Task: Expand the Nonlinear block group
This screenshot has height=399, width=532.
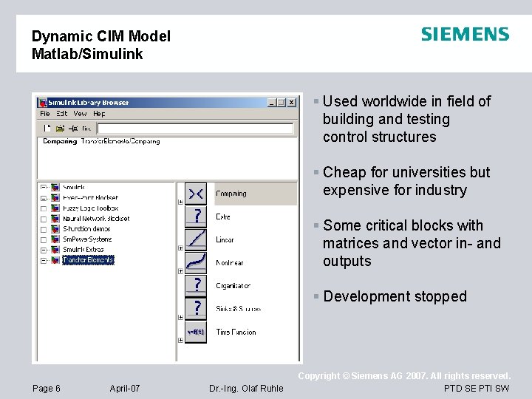Action: click(180, 271)
